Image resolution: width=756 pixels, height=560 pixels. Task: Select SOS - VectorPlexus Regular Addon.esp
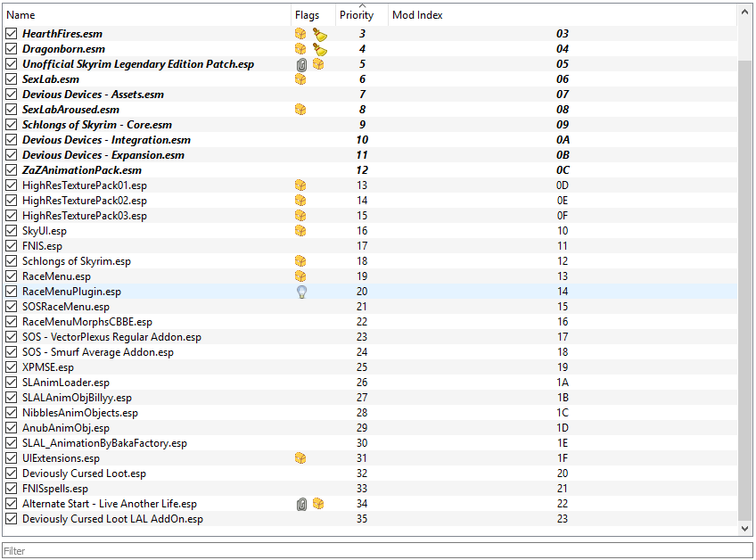[x=111, y=337]
